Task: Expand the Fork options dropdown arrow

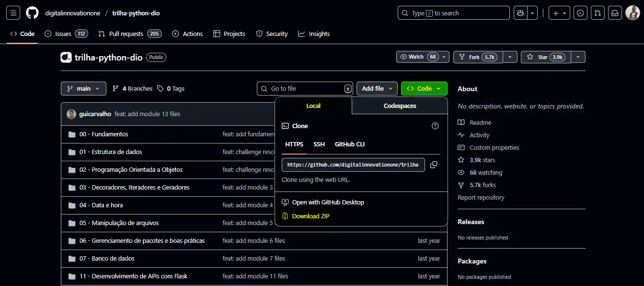Action: click(510, 57)
